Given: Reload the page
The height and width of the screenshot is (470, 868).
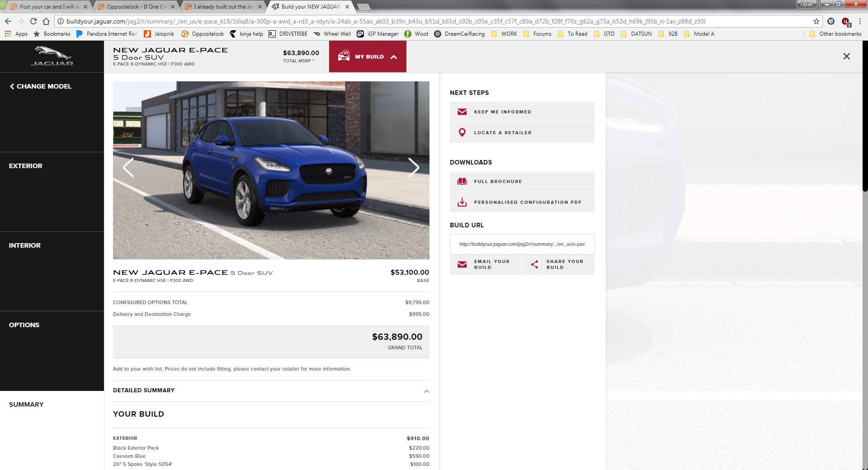Looking at the screenshot, I should [x=33, y=21].
